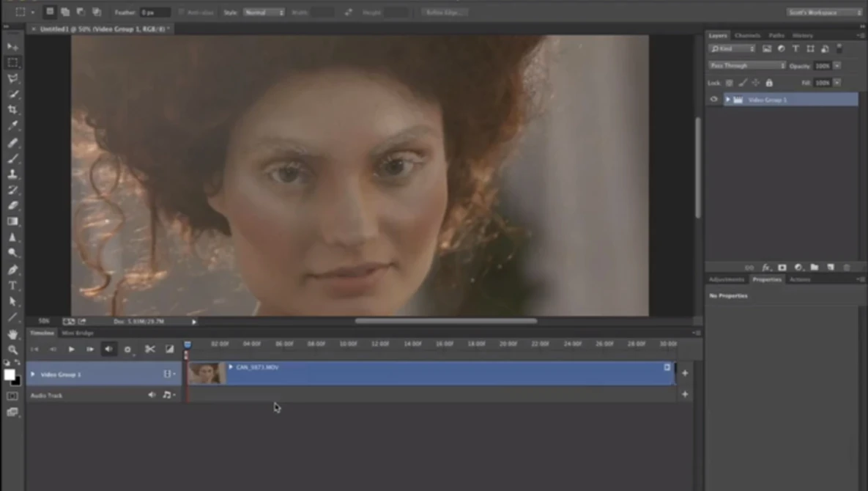This screenshot has height=491, width=868.
Task: Select the Pen tool
Action: point(12,270)
